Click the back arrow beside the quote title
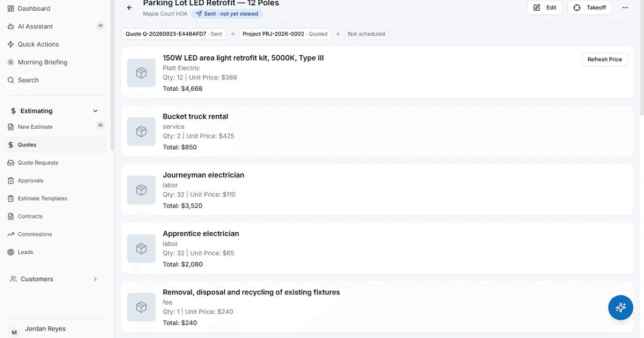The image size is (644, 338). [129, 8]
